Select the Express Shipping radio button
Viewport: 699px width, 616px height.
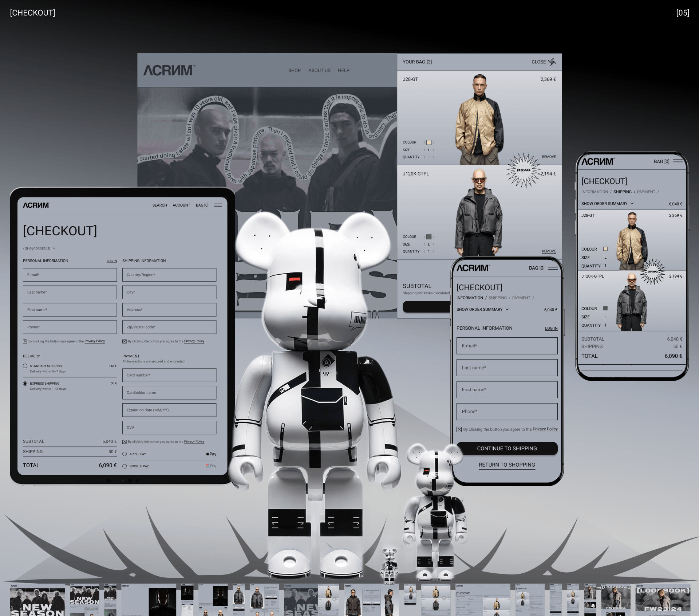[x=25, y=383]
